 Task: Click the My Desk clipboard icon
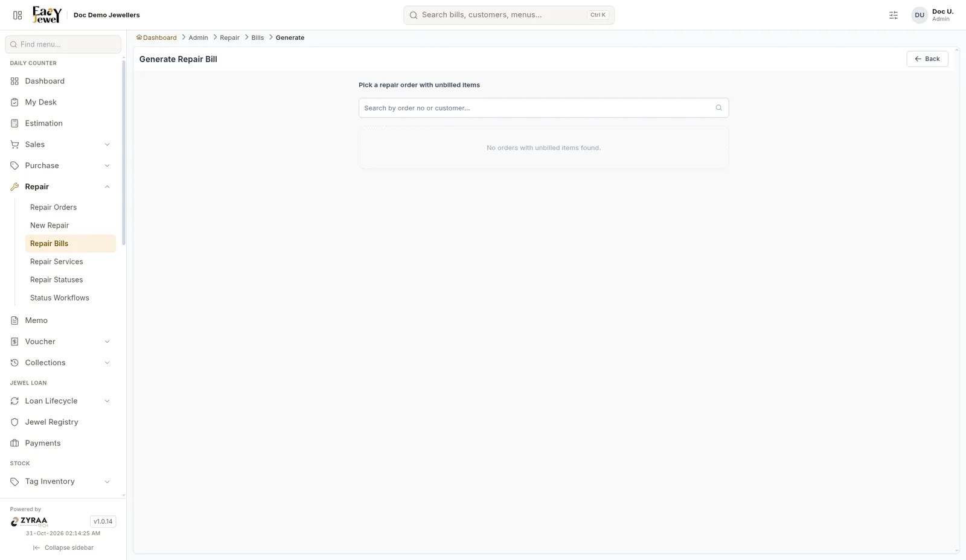click(14, 102)
